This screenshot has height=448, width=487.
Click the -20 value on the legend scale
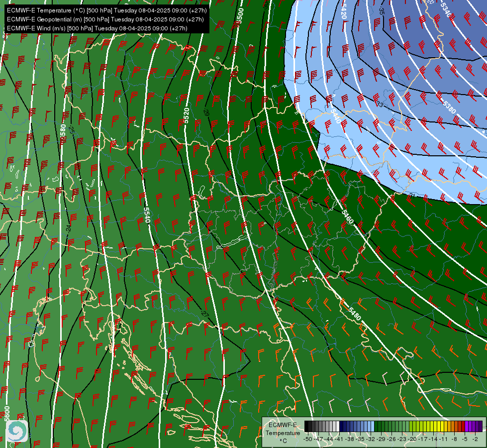click(412, 439)
